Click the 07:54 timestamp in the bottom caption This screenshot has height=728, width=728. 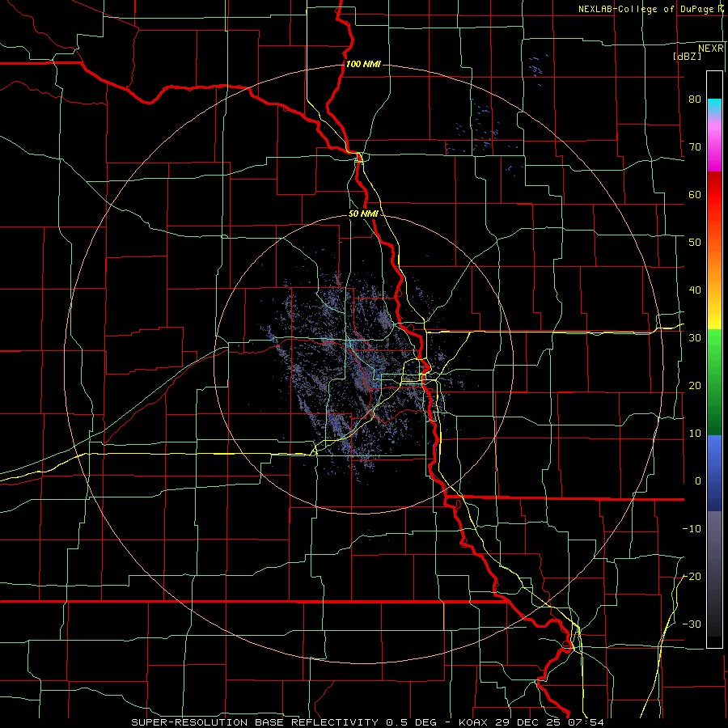pyautogui.click(x=587, y=722)
